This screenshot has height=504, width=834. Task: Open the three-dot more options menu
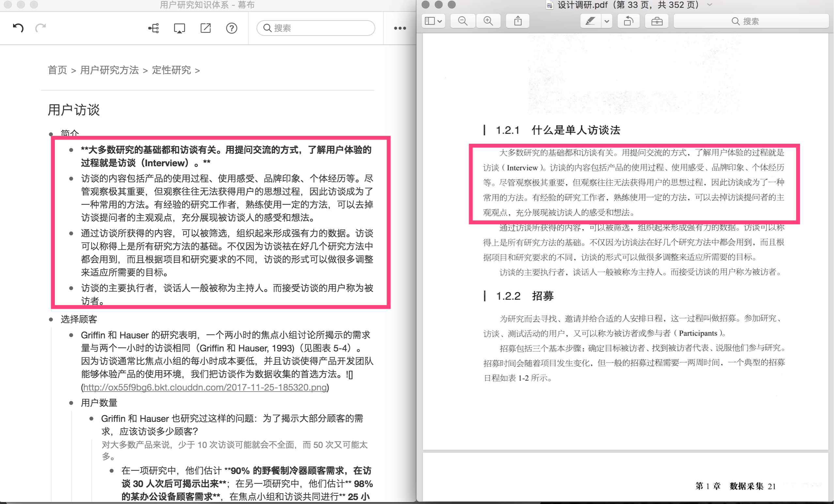(x=400, y=28)
